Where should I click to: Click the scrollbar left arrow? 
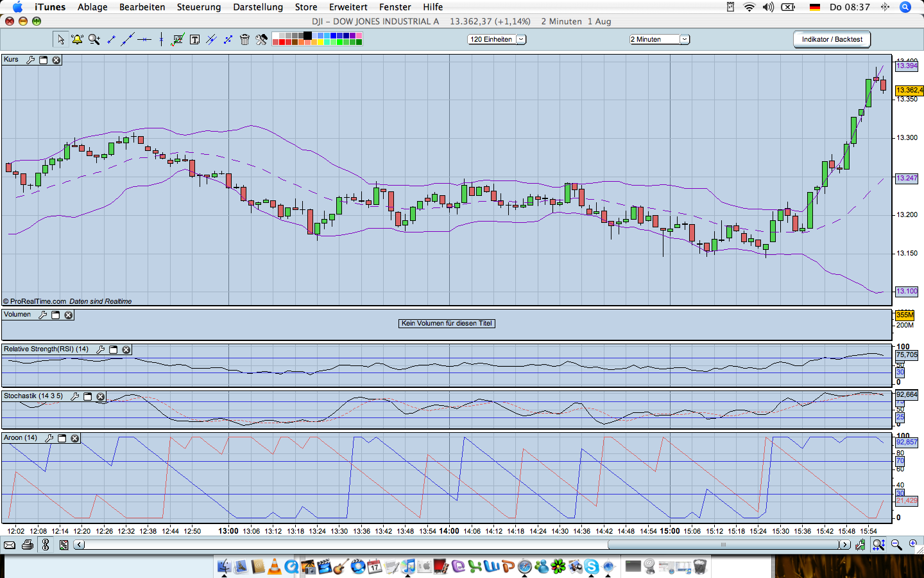tap(79, 545)
